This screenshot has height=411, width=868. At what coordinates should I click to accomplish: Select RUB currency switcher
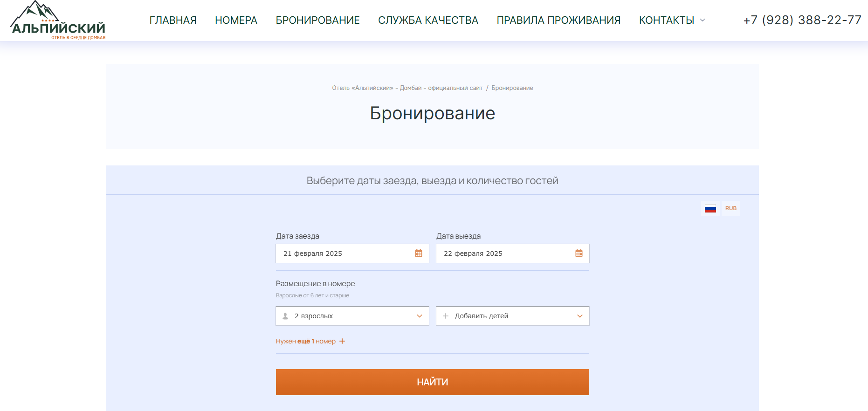click(x=730, y=208)
